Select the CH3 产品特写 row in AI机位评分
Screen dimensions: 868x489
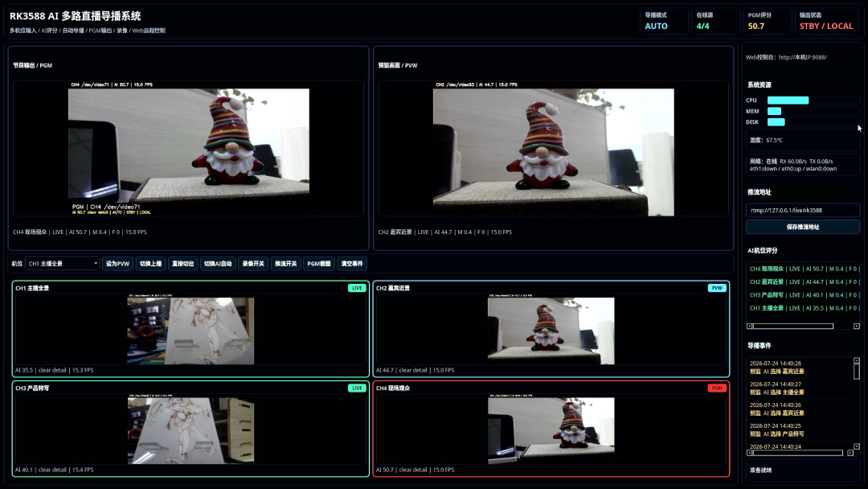point(803,295)
